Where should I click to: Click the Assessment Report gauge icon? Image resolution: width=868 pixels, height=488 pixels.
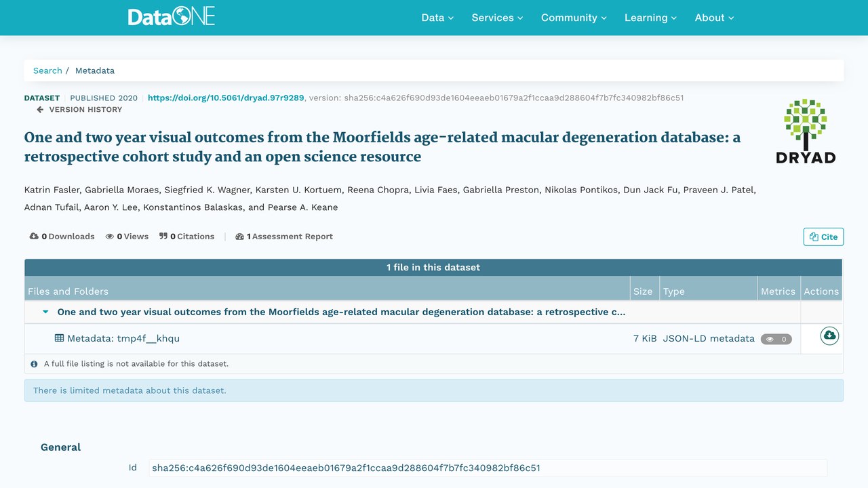[239, 237]
